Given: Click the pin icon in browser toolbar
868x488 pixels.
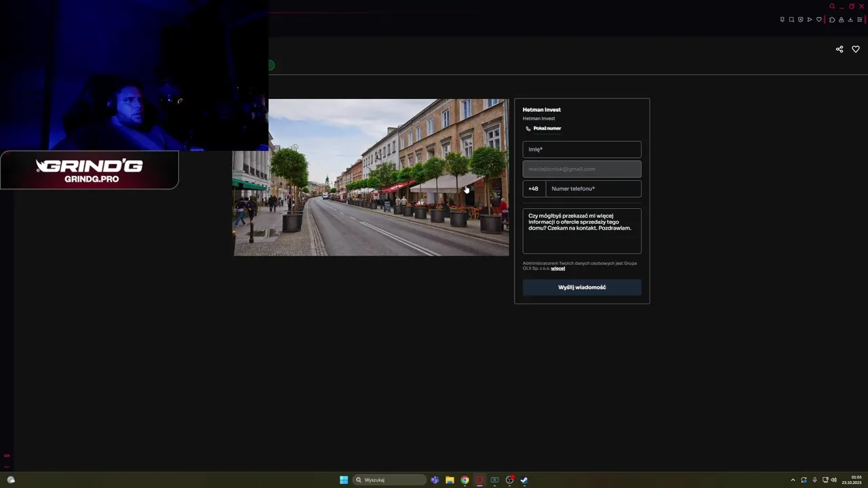Looking at the screenshot, I should [782, 20].
